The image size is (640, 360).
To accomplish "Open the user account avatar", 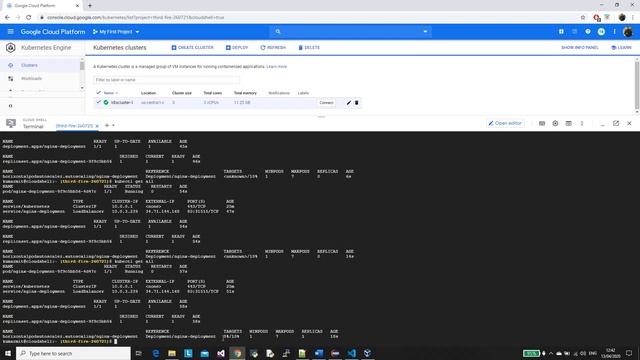I will (628, 31).
